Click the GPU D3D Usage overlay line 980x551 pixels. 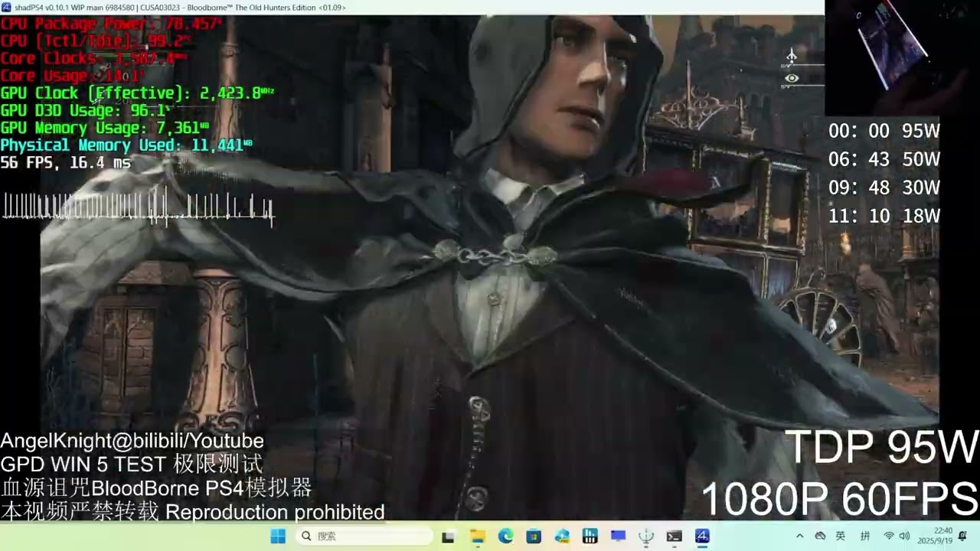point(85,111)
